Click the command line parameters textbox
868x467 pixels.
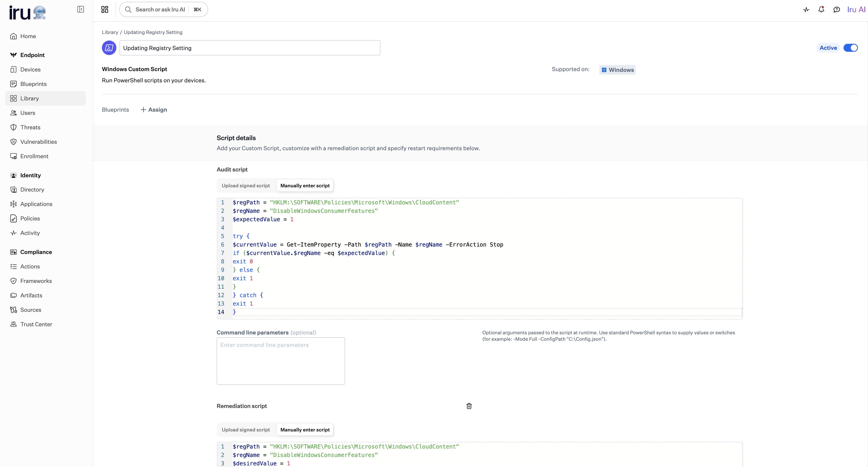tap(280, 360)
